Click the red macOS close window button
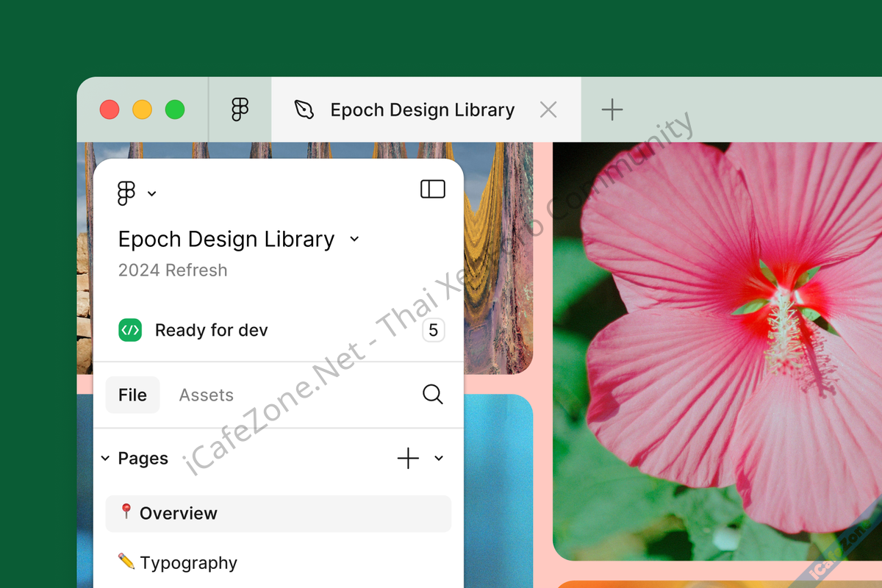 click(x=110, y=110)
